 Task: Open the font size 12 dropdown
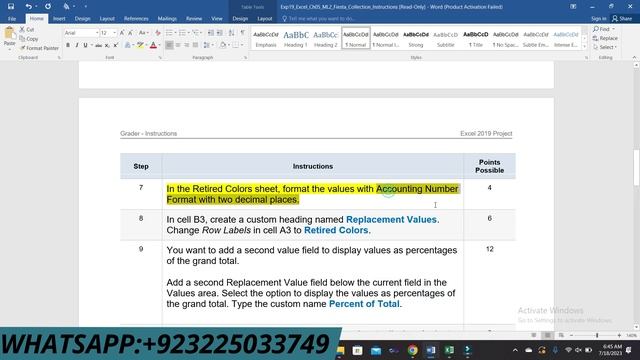(x=115, y=33)
